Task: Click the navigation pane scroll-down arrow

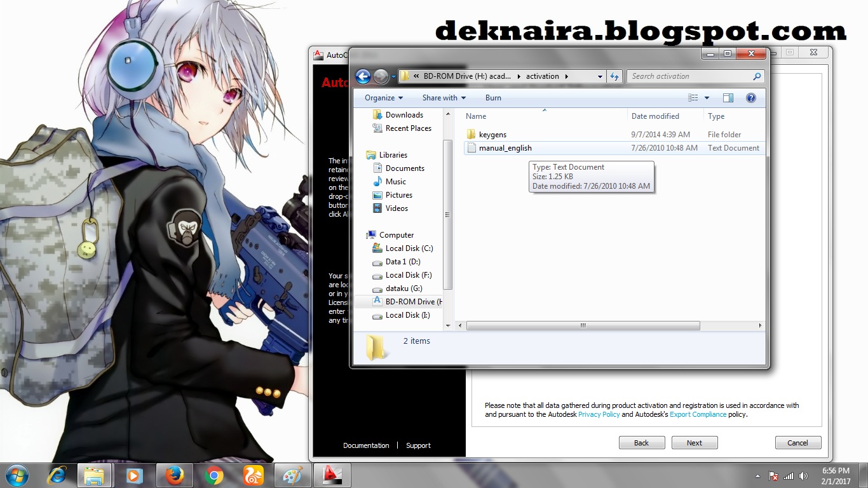Action: [x=448, y=325]
